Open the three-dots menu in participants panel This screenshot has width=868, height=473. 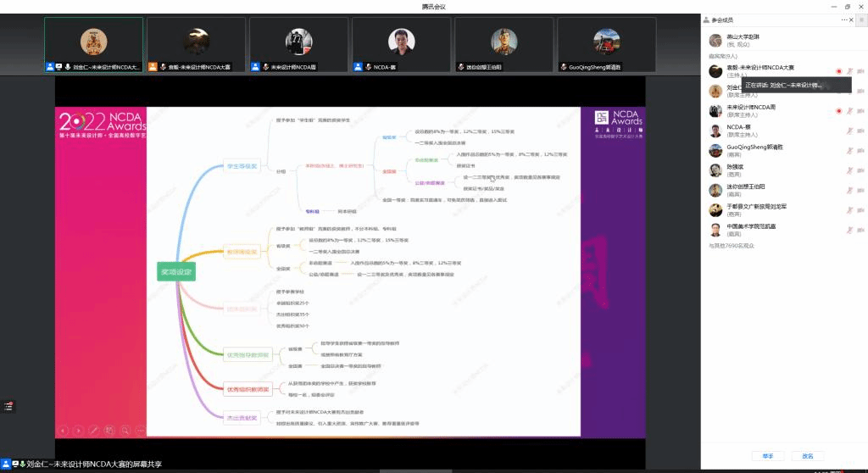[842, 19]
